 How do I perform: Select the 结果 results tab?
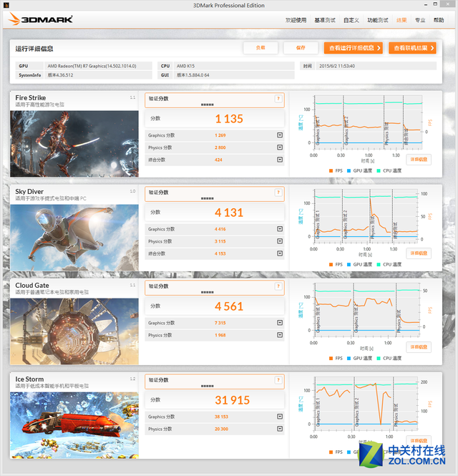point(401,20)
